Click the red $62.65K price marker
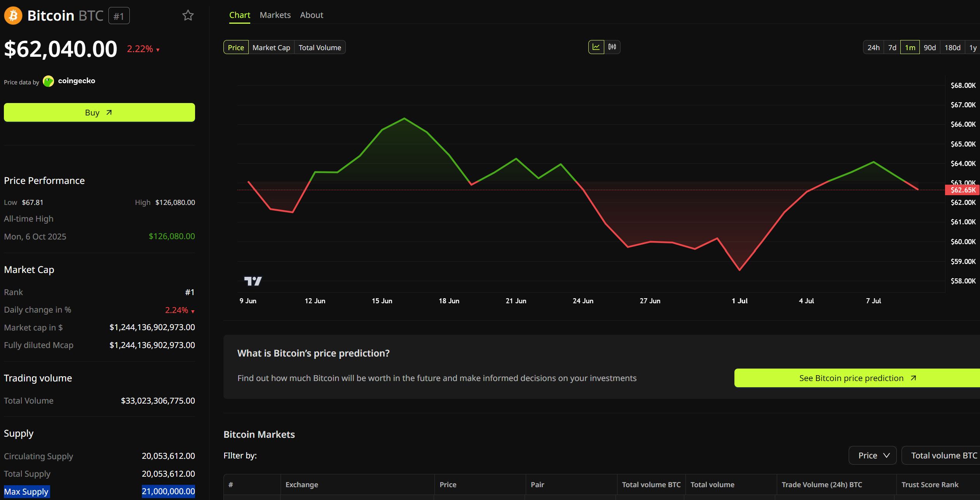This screenshot has width=980, height=500. (x=963, y=190)
